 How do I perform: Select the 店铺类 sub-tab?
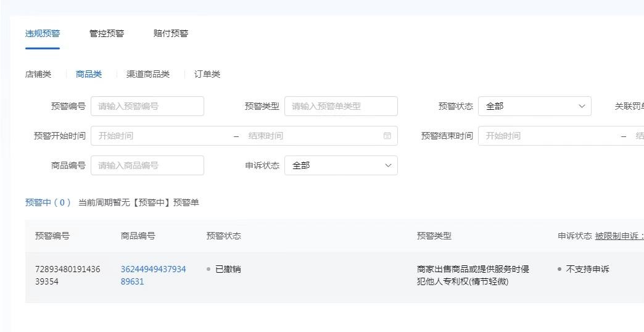(x=38, y=75)
